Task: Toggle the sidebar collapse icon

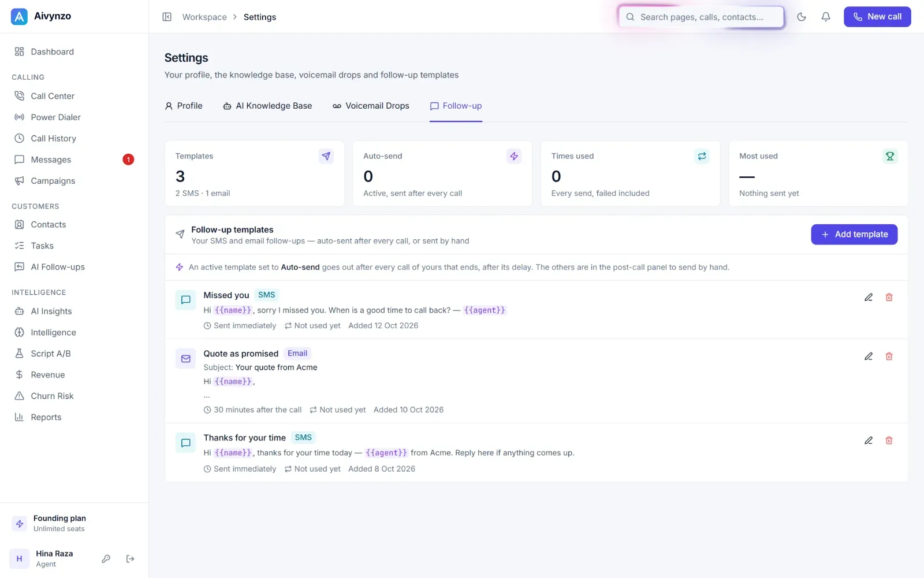Action: point(167,17)
